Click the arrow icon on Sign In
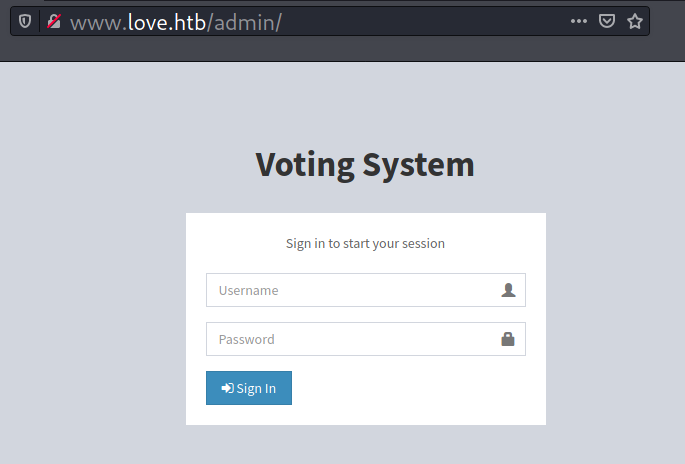Viewport: 685px width, 464px height. click(227, 388)
